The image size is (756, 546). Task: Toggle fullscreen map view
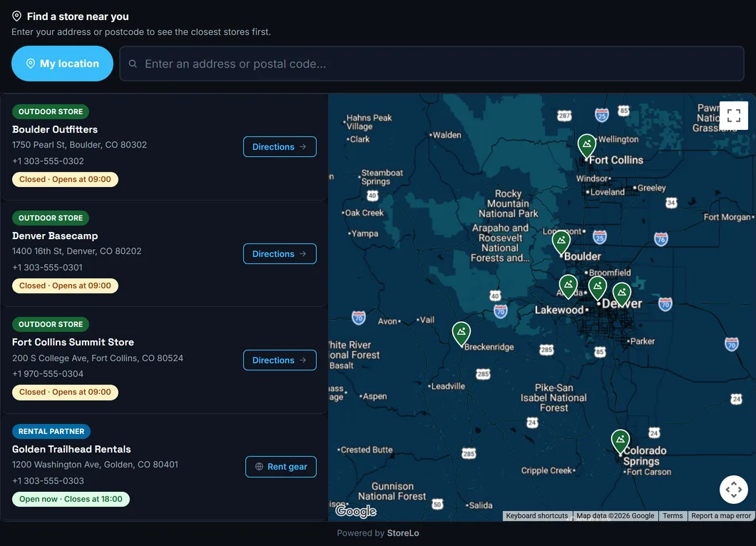734,116
